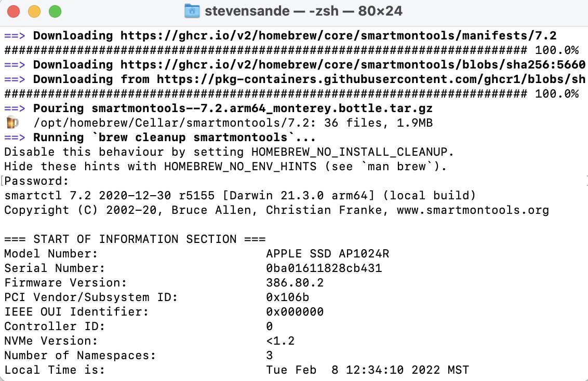The image size is (588, 381).
Task: Click the arrow before the manifests download line
Action: pos(15,36)
